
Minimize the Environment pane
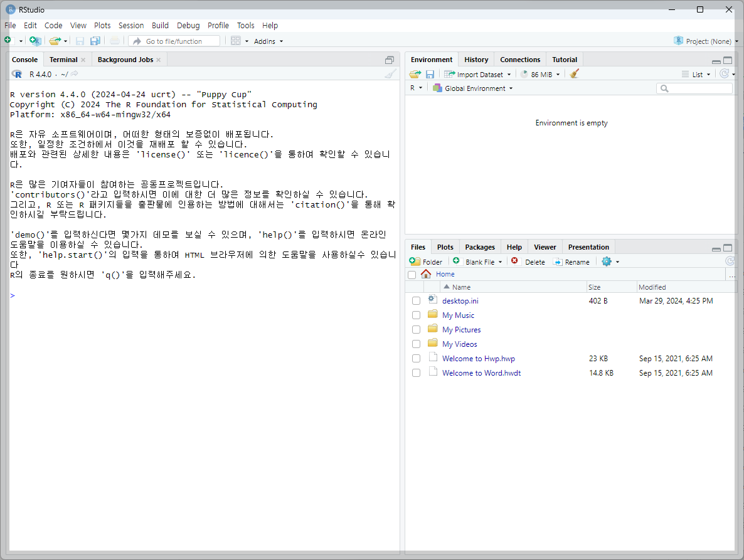coord(716,61)
